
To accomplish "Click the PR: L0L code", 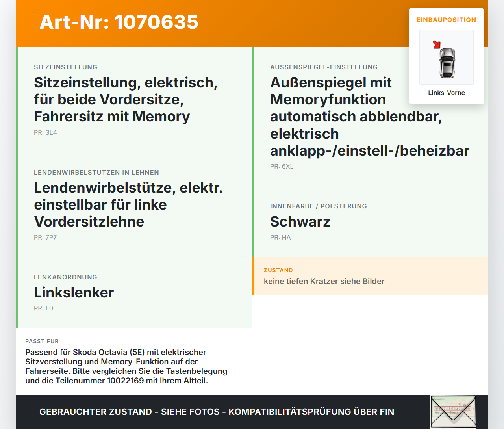I will (45, 308).
